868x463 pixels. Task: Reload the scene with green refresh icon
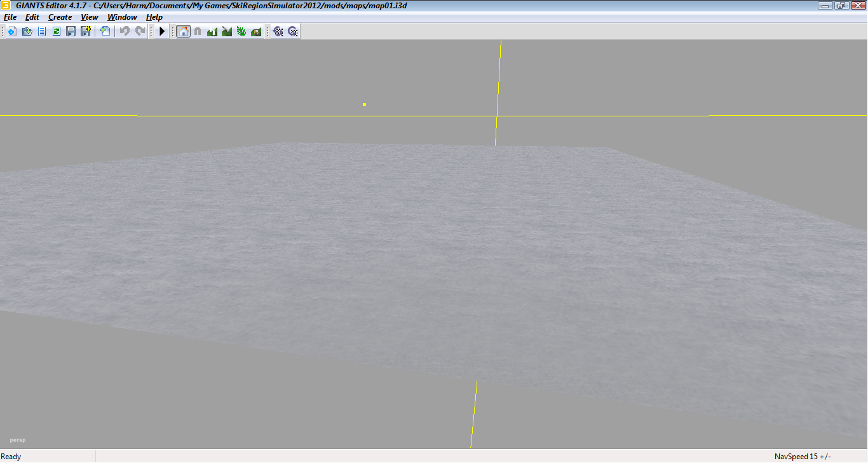pos(57,31)
